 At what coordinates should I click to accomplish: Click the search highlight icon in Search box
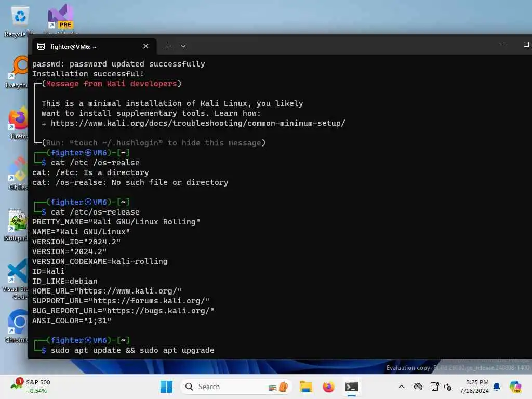278,387
